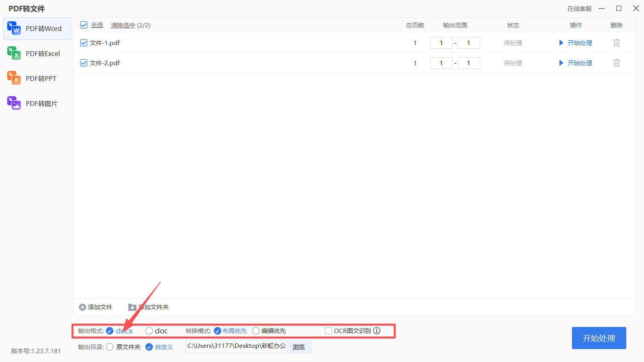Click end page field for 文件-2.pdf
This screenshot has height=362, width=644.
(x=469, y=63)
